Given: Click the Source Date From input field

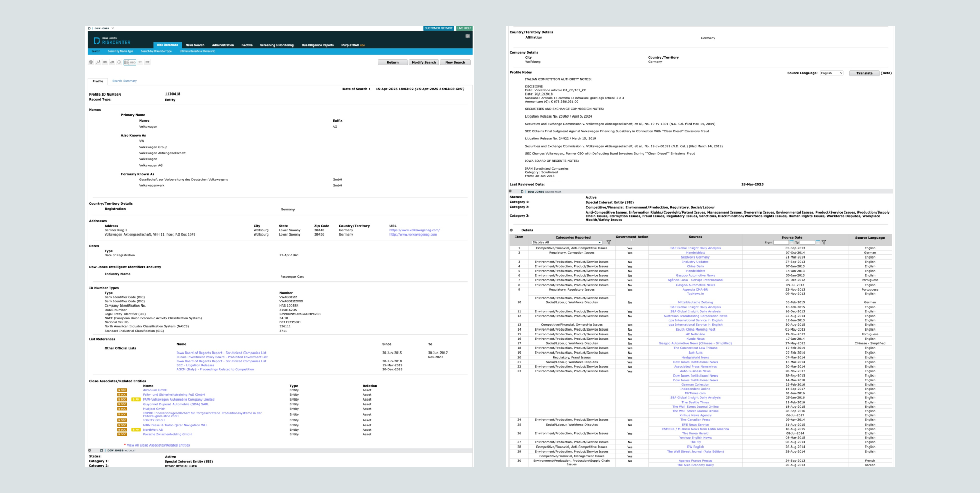Looking at the screenshot, I should (781, 242).
